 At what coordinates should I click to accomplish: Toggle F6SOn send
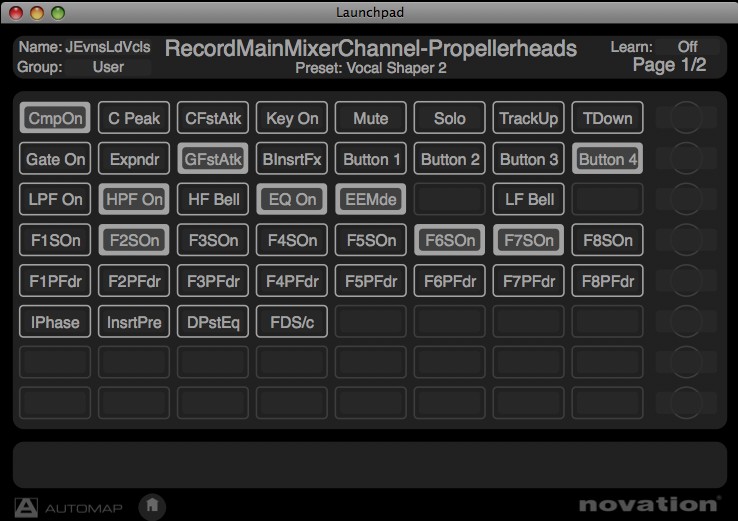coord(450,240)
